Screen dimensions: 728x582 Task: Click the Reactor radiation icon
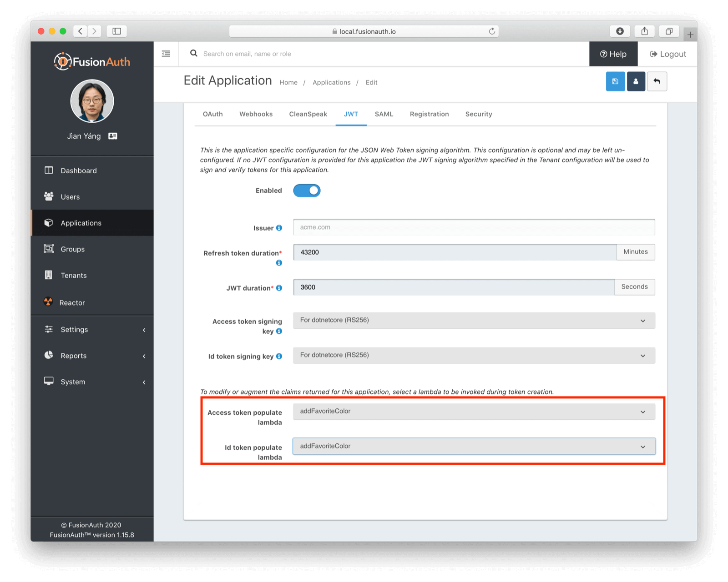point(48,301)
